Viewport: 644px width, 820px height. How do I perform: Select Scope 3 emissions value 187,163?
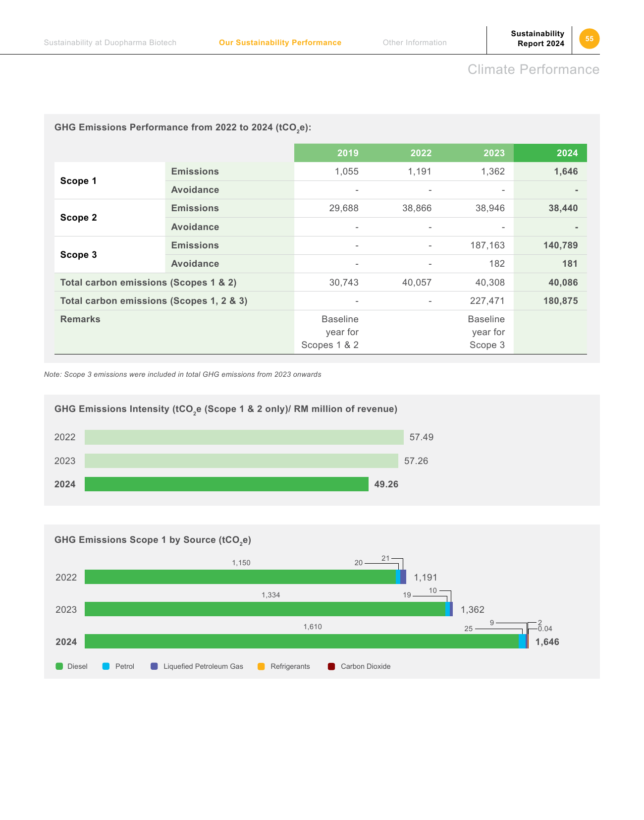pos(487,245)
